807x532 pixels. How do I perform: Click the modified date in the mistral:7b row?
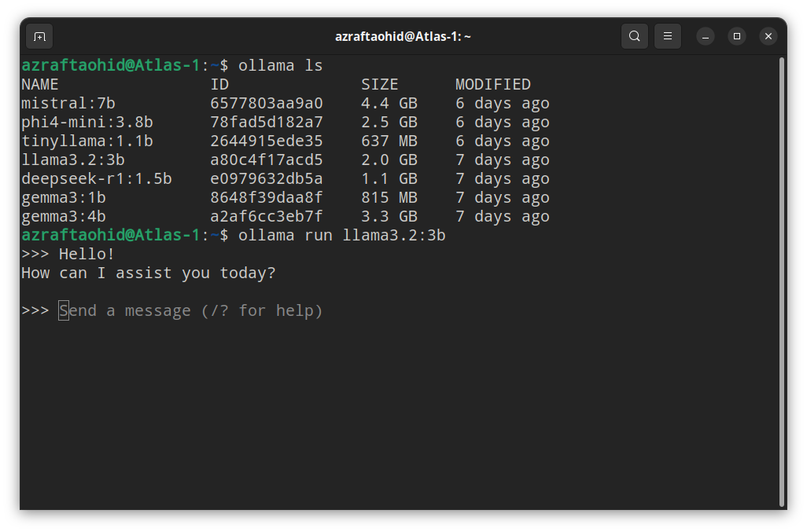(503, 103)
